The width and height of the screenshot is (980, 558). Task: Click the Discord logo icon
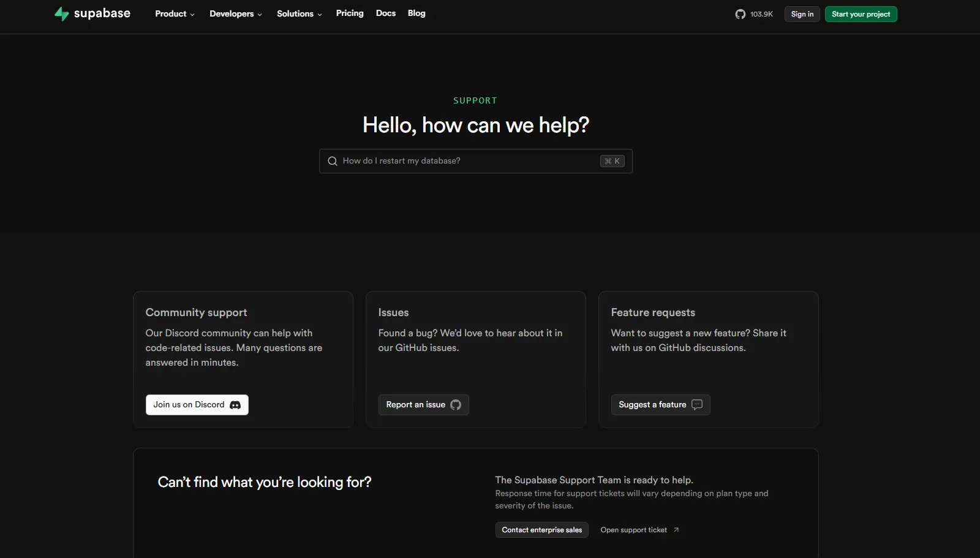pos(235,405)
